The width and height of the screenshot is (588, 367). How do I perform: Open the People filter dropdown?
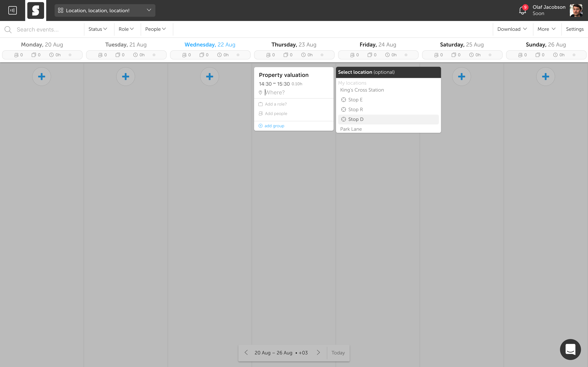pos(156,29)
